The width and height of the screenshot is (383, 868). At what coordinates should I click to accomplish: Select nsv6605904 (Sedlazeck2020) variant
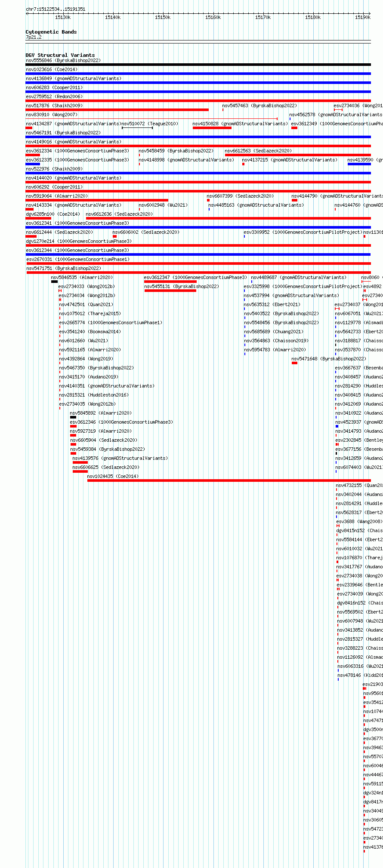coord(104,440)
